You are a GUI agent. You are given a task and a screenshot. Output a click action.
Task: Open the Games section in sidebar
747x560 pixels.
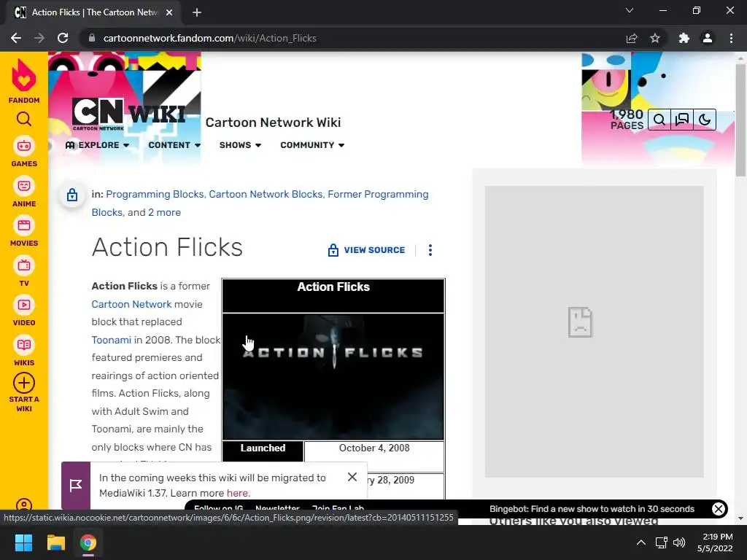coord(24,152)
